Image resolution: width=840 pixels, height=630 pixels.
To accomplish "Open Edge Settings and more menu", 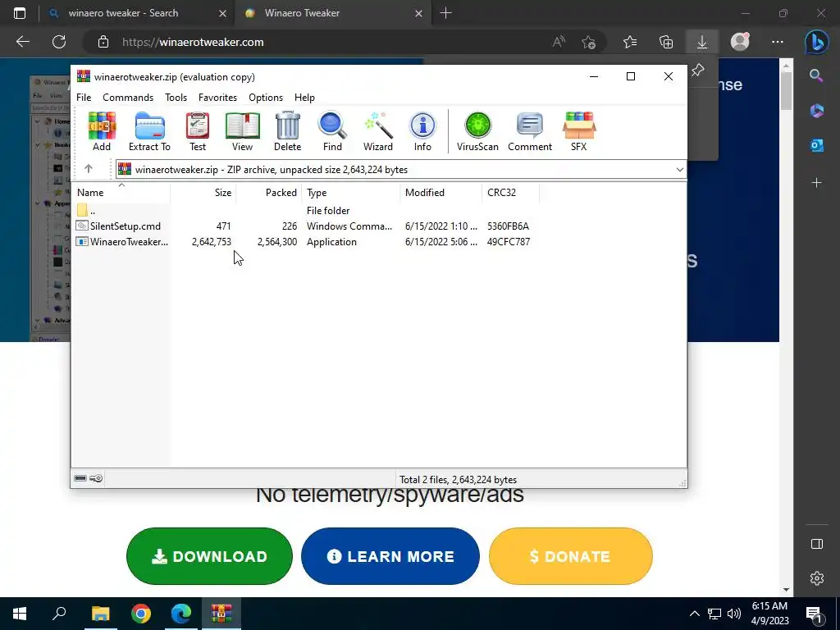I will (778, 43).
